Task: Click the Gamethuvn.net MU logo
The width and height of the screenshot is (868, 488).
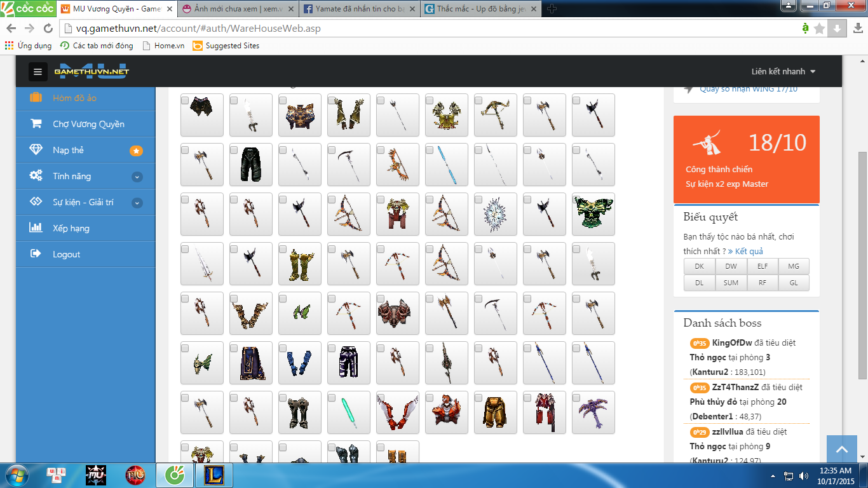Action: [x=92, y=71]
